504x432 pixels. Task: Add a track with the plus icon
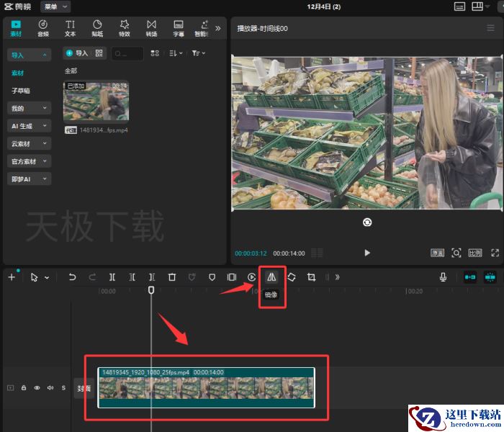[x=12, y=277]
